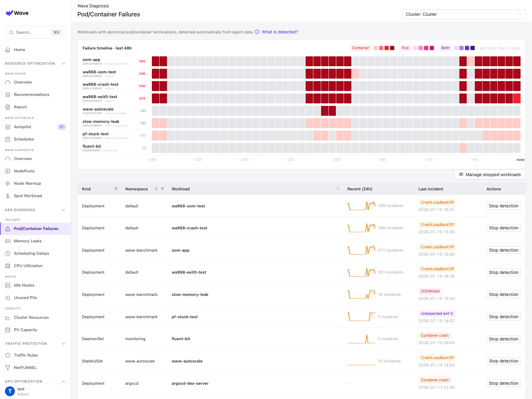
Task: Click test Admin user avatar
Action: (10, 391)
